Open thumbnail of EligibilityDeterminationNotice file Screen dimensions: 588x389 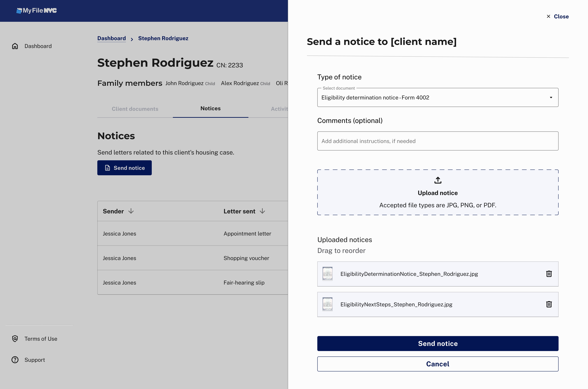tap(327, 274)
